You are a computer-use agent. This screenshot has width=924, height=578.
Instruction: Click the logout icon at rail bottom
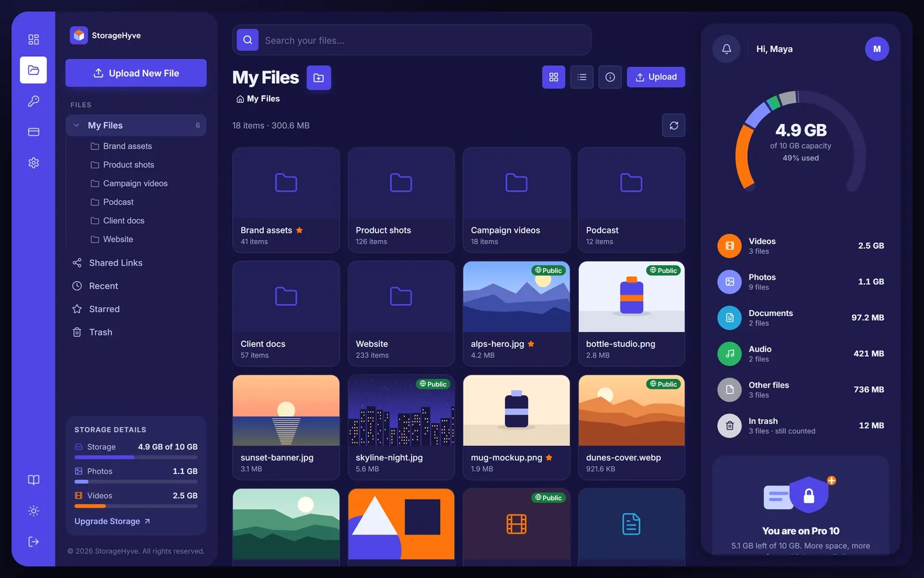click(33, 542)
